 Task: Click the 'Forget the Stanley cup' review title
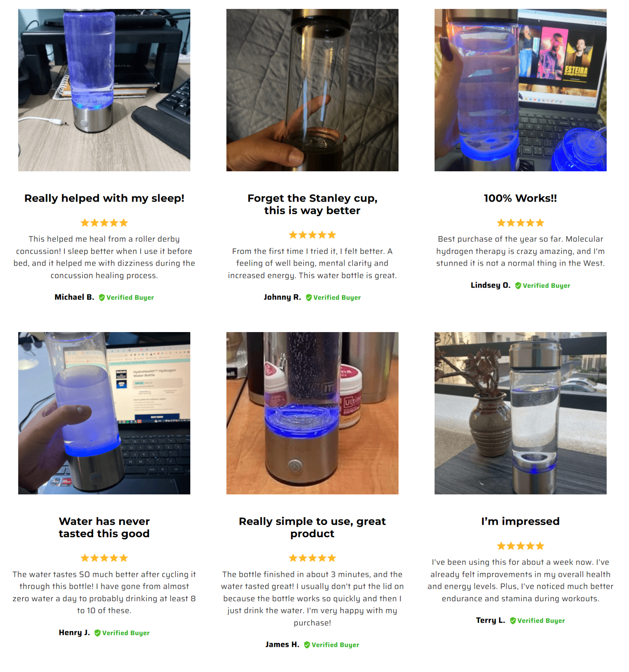313,204
